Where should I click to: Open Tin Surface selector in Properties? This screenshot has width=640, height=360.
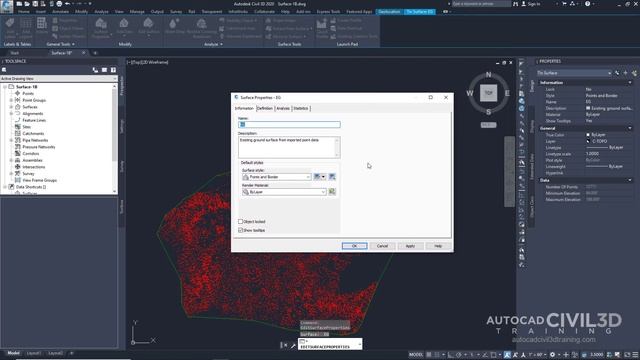[574, 73]
